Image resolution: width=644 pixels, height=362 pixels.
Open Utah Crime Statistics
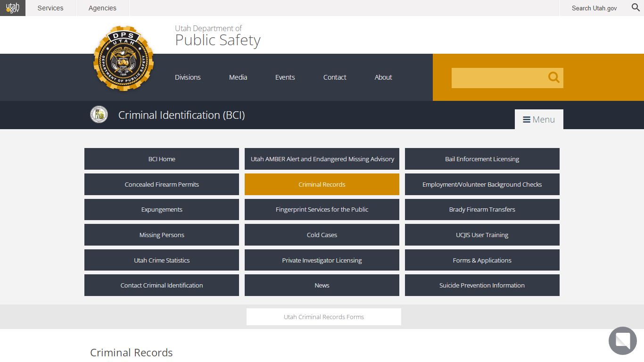(162, 260)
